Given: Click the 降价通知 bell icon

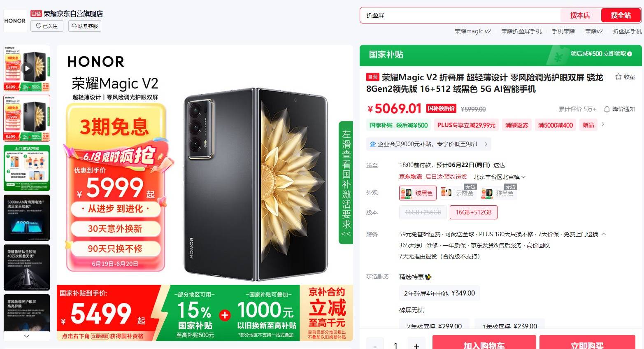Looking at the screenshot, I should click(x=607, y=109).
